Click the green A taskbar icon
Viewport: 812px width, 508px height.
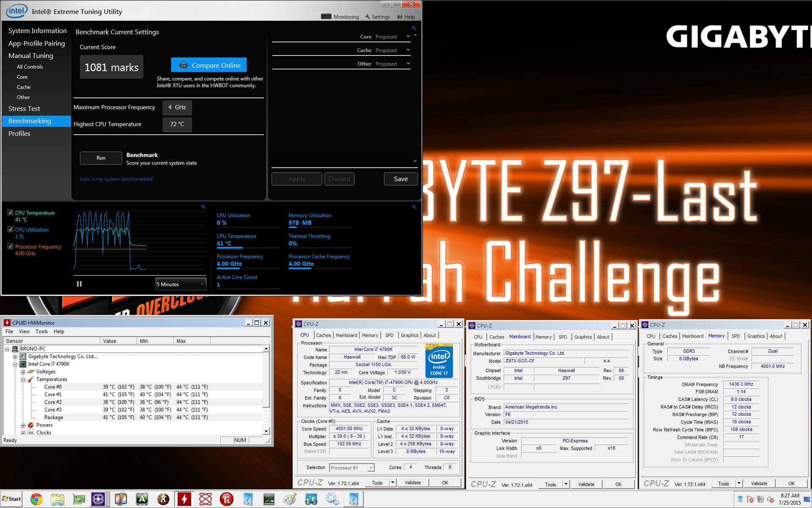pyautogui.click(x=142, y=500)
